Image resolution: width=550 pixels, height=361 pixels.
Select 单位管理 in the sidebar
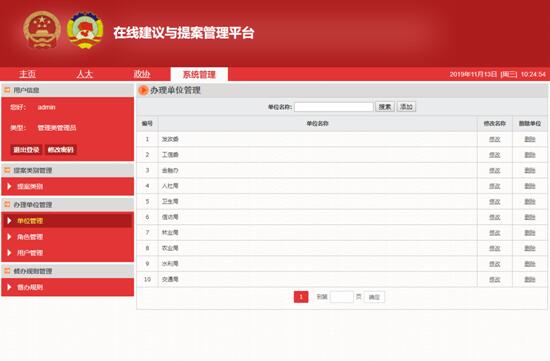pos(68,221)
